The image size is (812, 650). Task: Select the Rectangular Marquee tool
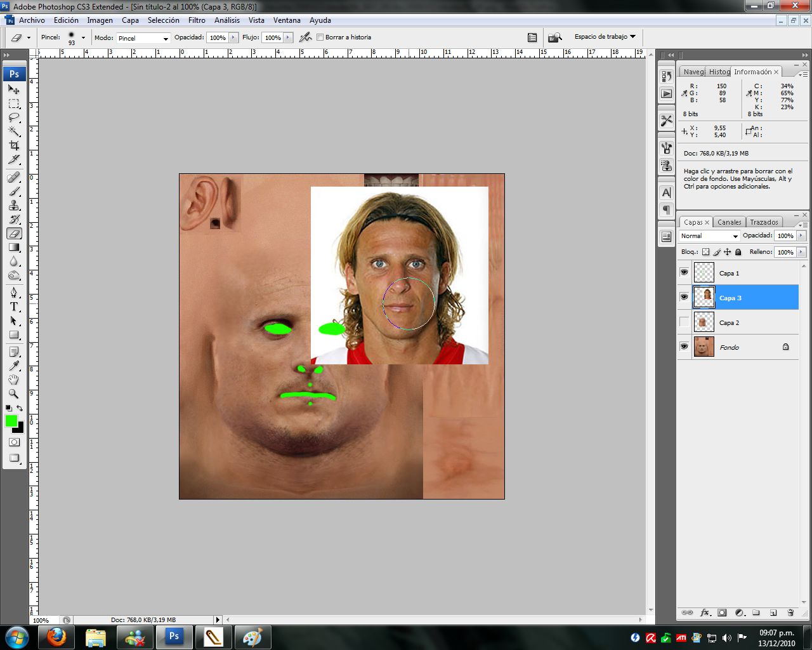coord(14,103)
